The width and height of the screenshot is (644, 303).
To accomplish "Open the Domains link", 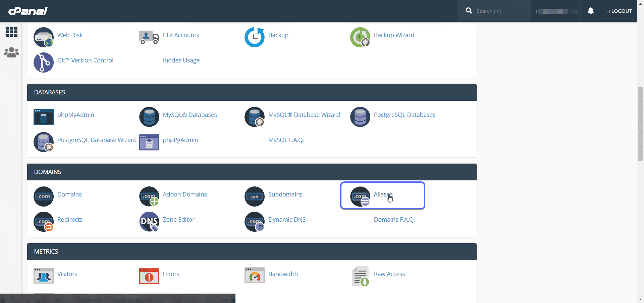I will pos(69,194).
